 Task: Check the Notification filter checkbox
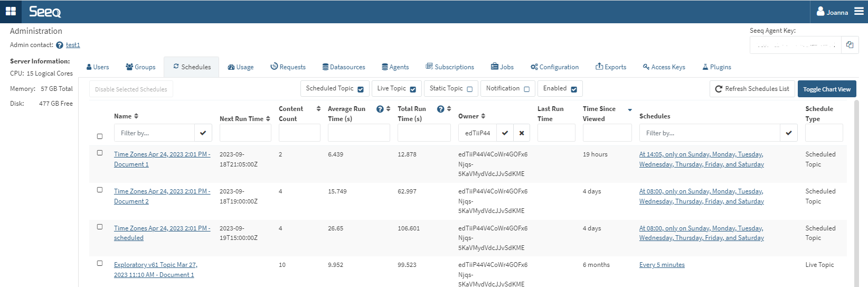pyautogui.click(x=526, y=89)
